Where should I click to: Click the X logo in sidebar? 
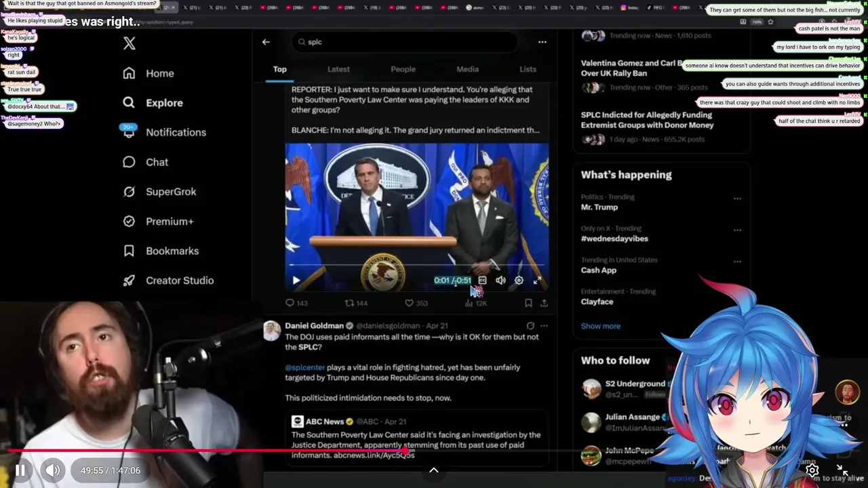click(x=130, y=43)
